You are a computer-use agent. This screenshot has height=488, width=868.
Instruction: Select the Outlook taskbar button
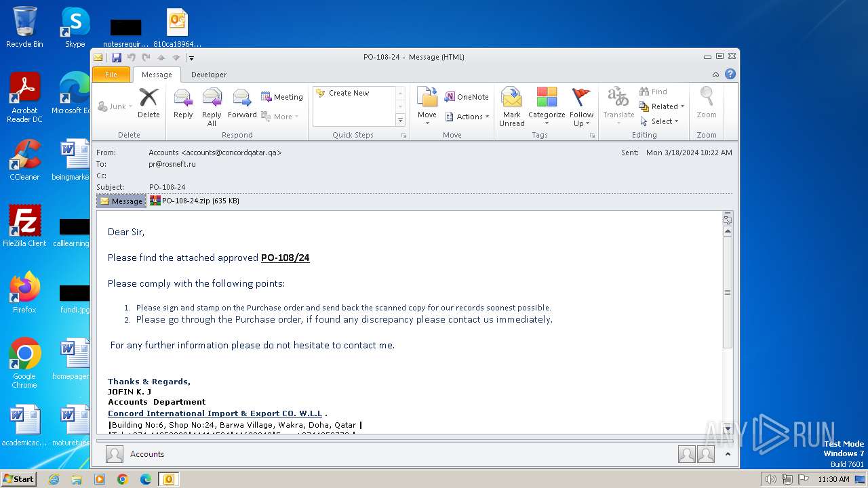coord(169,479)
